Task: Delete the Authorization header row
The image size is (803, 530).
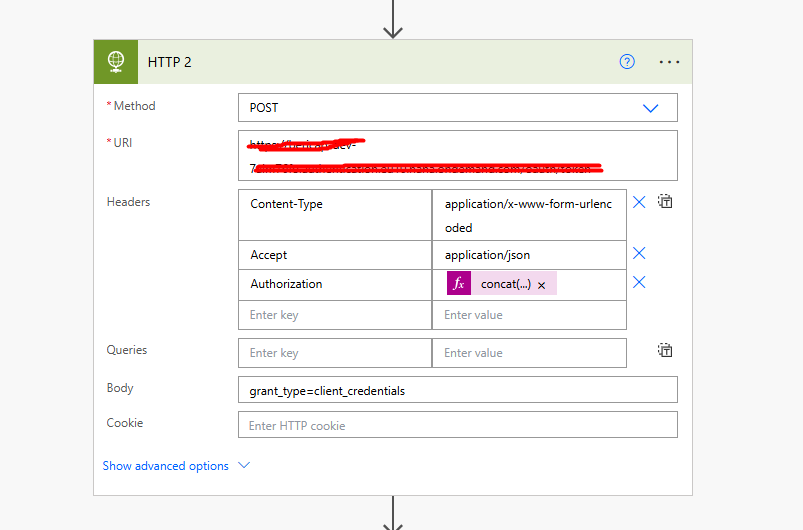Action: point(639,283)
